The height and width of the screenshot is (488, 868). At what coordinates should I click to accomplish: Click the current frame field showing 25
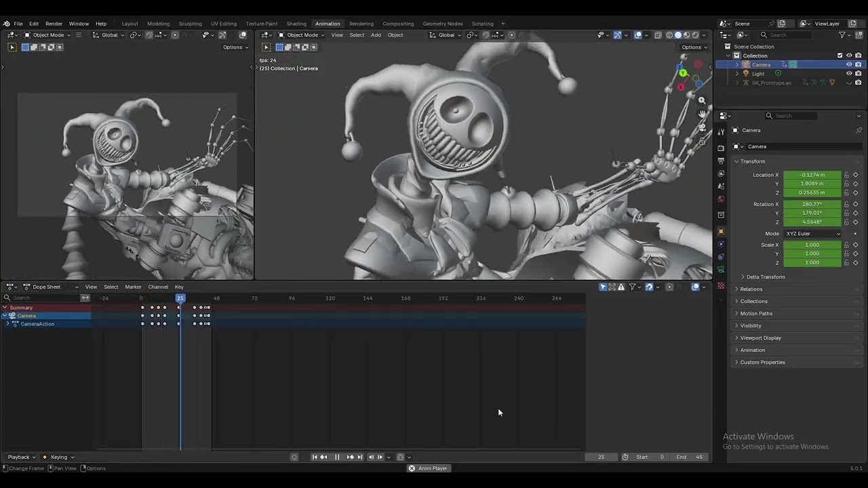click(x=601, y=457)
